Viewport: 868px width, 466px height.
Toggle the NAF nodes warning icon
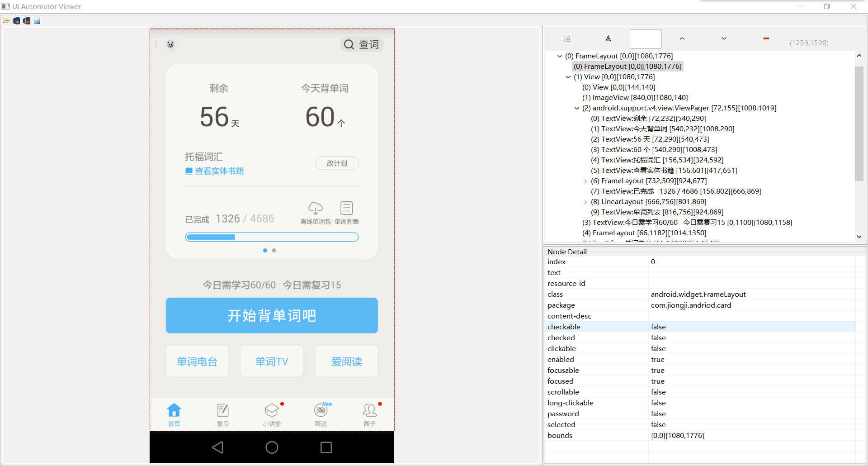[609, 38]
